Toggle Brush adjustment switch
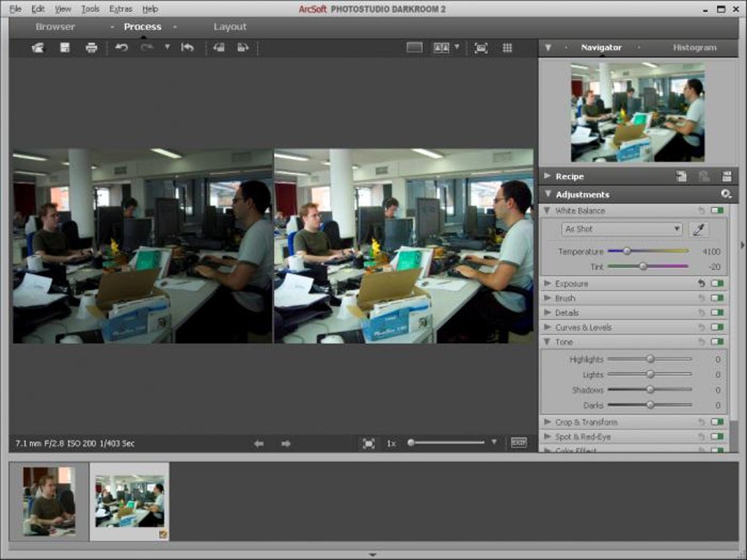 717,298
